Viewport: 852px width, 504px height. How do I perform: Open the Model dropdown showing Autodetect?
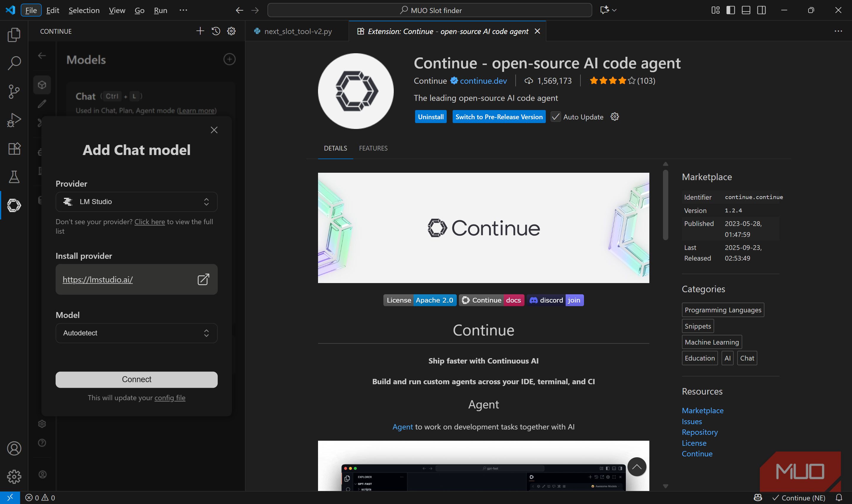136,333
